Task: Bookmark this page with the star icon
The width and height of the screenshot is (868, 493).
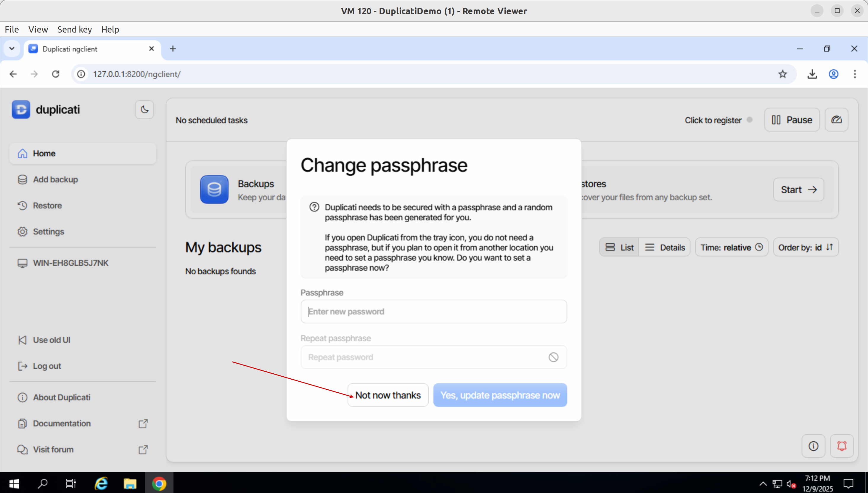Action: click(x=782, y=74)
